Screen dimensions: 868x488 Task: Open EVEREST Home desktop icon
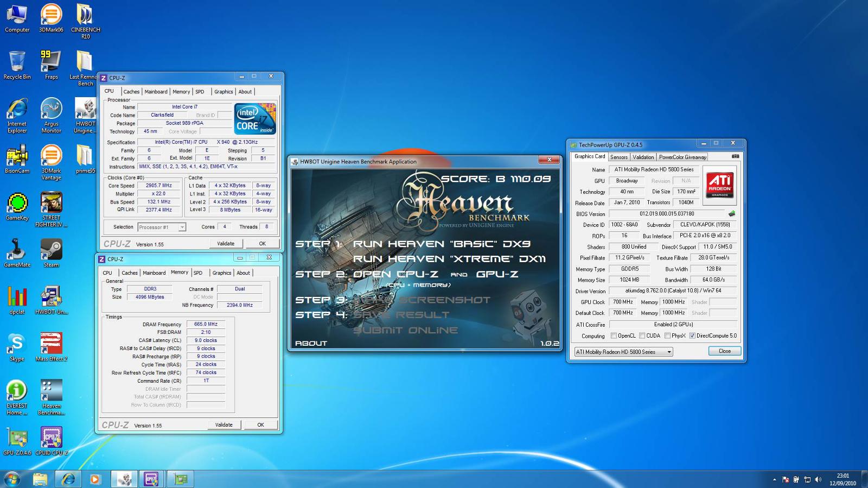pyautogui.click(x=17, y=397)
